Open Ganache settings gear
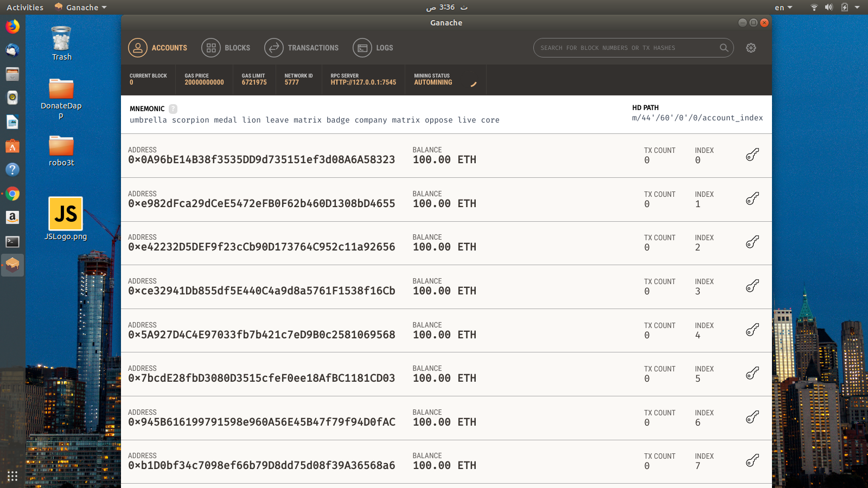868x488 pixels. pyautogui.click(x=751, y=48)
